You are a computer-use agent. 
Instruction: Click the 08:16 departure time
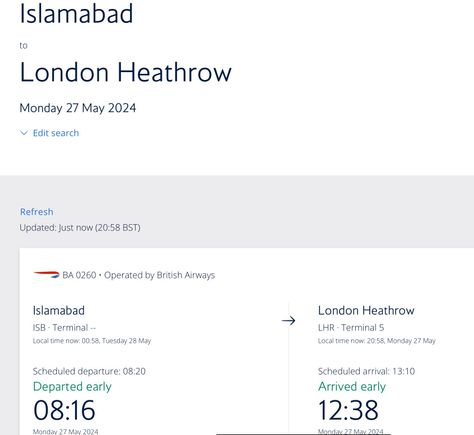[x=64, y=410]
